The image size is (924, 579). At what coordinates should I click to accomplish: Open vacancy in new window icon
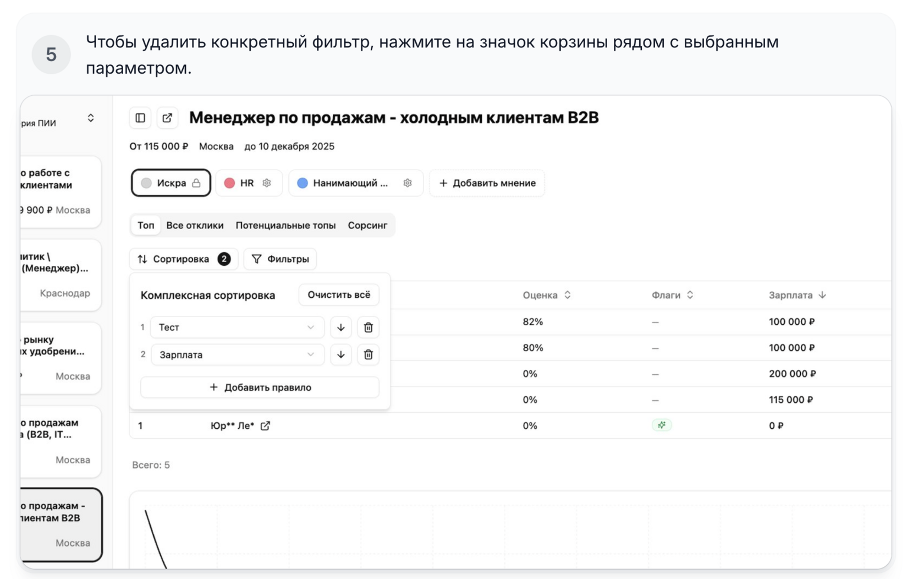pos(167,118)
